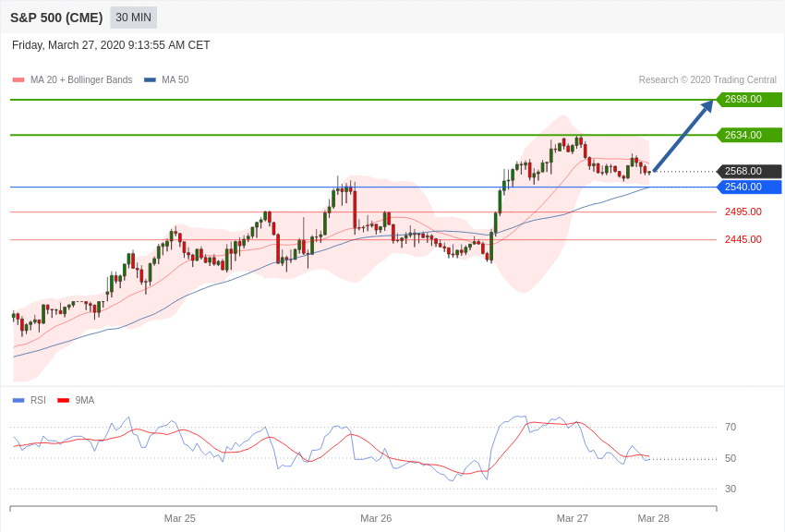Click the 30 MIN timeframe badge

click(133, 18)
